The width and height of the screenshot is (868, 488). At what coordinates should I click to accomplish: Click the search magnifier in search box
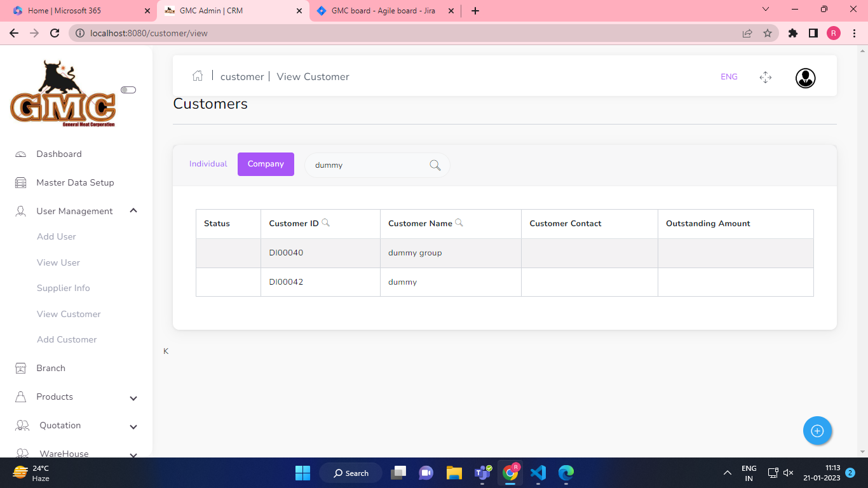click(x=435, y=165)
